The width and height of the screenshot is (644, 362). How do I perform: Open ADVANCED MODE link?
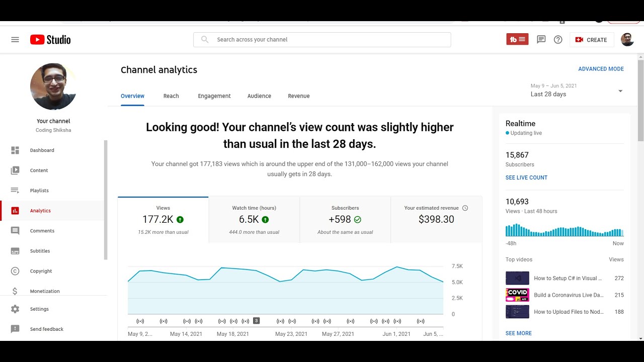tap(601, 69)
